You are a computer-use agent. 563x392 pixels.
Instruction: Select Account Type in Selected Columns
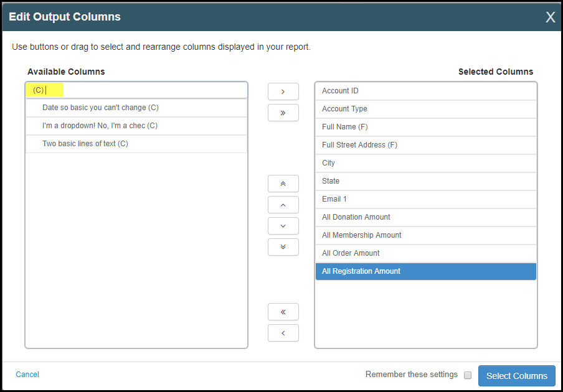426,109
